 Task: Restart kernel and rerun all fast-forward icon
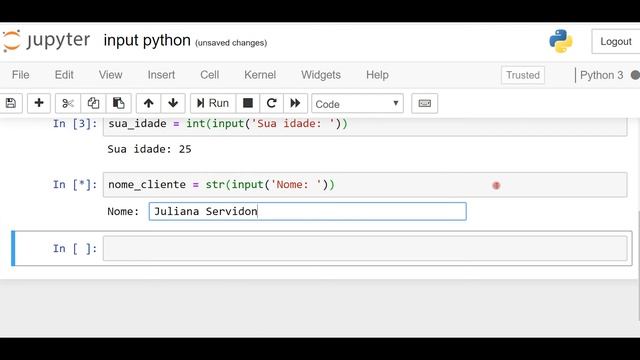295,103
